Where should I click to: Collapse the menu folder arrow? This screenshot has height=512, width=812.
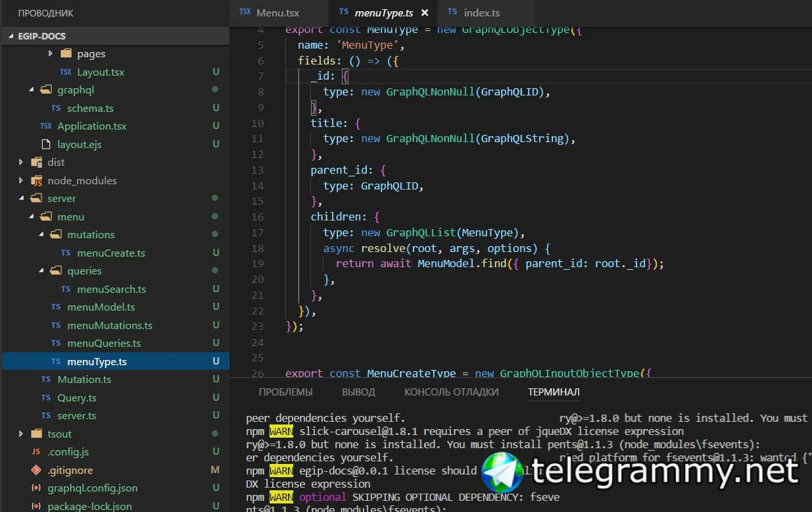(31, 217)
